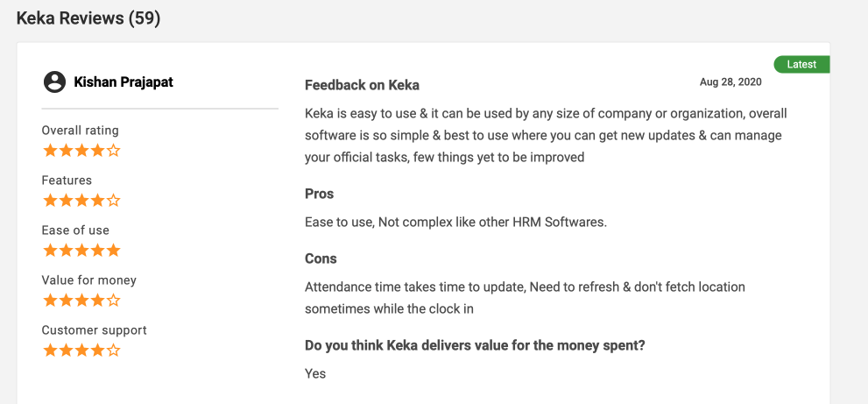Open reviewer name Kishan Prajapat
This screenshot has height=404, width=868.
pos(123,82)
